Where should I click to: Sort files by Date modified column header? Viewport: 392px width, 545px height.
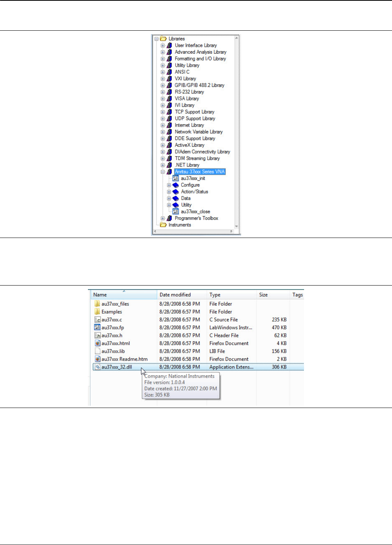(x=182, y=295)
